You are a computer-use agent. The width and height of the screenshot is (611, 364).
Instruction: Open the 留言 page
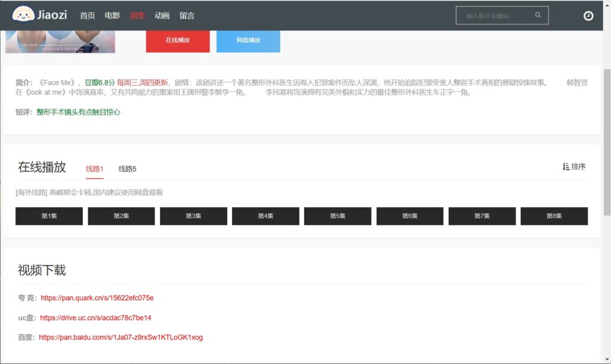pos(187,16)
